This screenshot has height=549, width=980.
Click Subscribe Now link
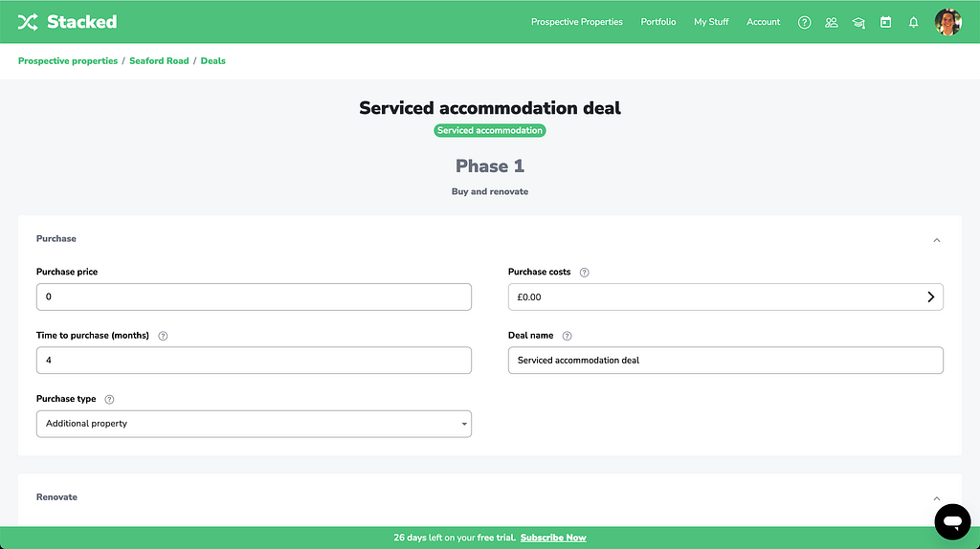[553, 538]
